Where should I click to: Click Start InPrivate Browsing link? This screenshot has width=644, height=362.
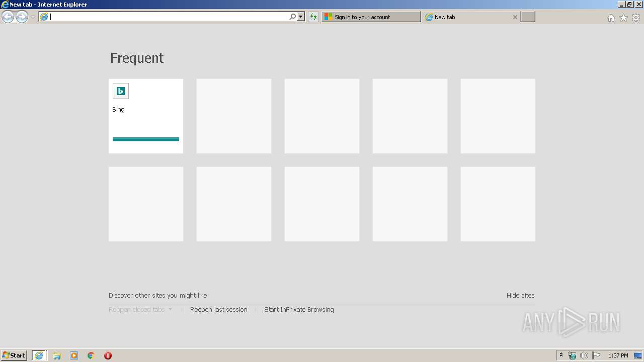(x=299, y=310)
